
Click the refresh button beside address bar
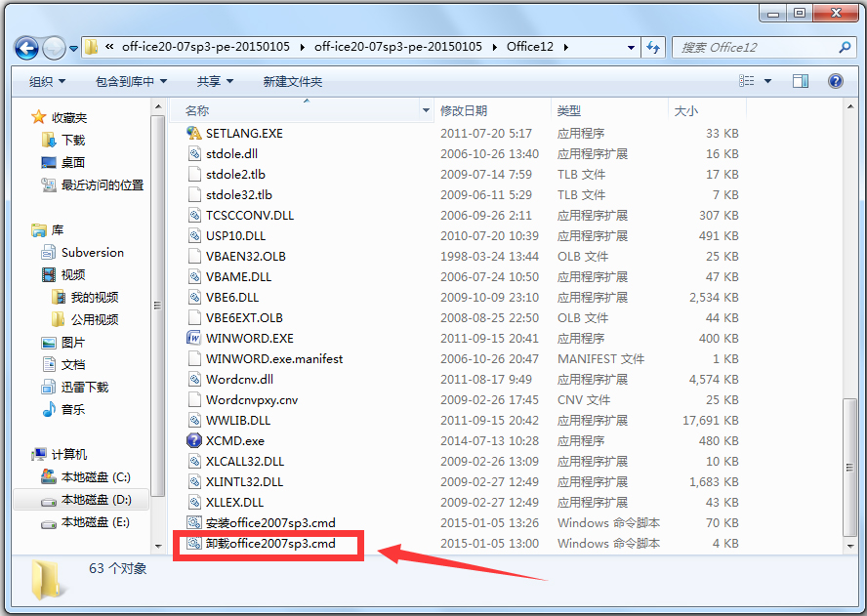[653, 48]
